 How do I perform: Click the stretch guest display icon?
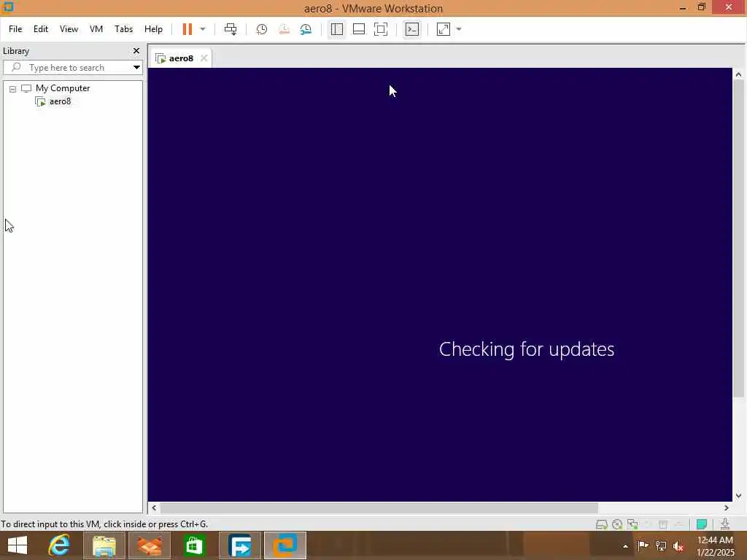point(444,29)
